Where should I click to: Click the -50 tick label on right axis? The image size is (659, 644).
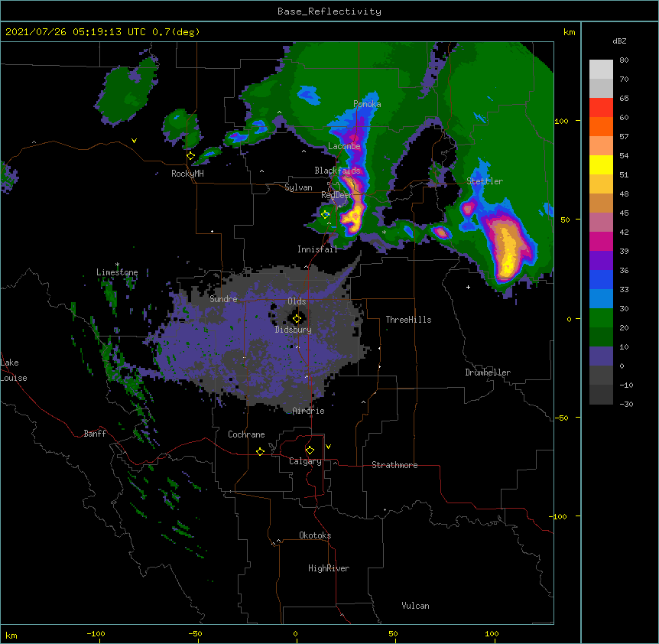coord(561,418)
